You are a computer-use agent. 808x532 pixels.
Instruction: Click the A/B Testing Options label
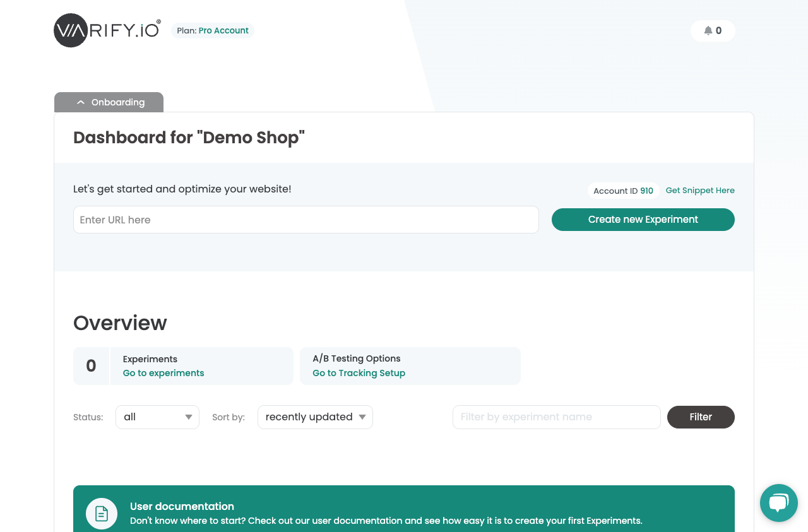pyautogui.click(x=357, y=358)
